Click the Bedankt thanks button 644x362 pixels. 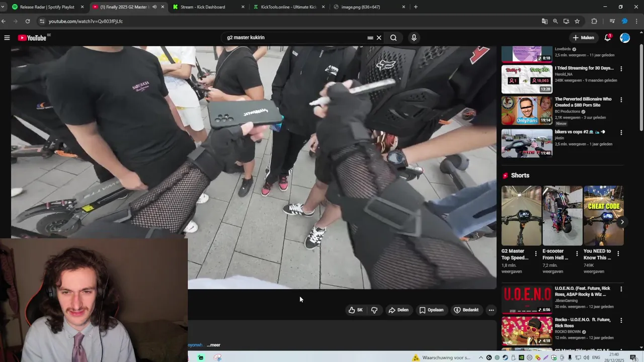pyautogui.click(x=466, y=310)
